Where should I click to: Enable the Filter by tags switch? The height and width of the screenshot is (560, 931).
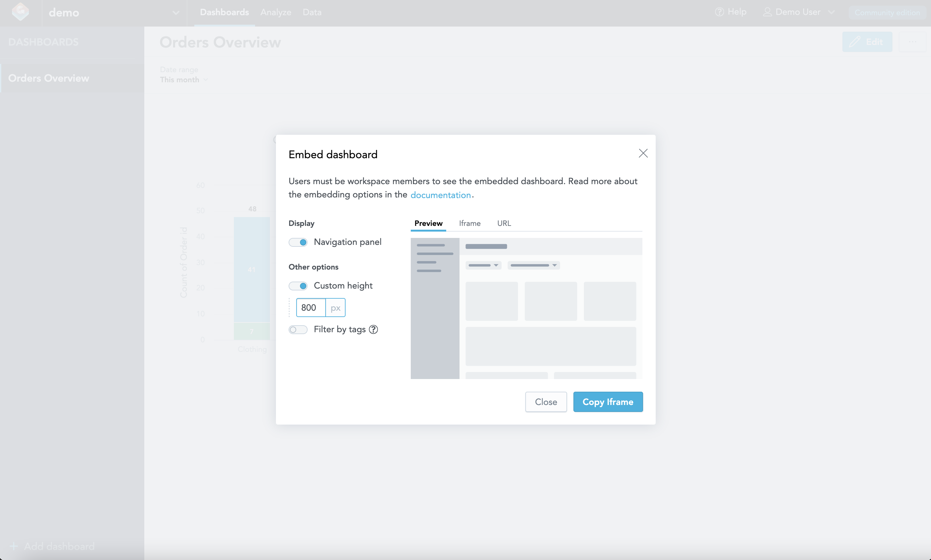point(298,330)
